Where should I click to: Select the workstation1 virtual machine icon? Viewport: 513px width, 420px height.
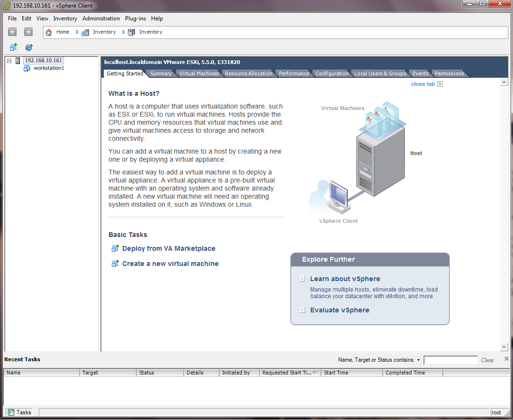[27, 68]
